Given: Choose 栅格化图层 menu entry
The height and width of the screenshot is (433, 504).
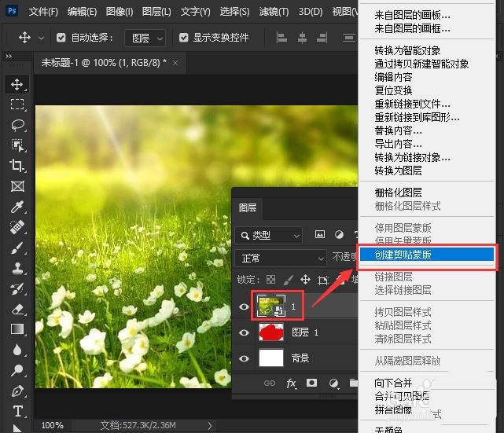Looking at the screenshot, I should (x=399, y=193).
